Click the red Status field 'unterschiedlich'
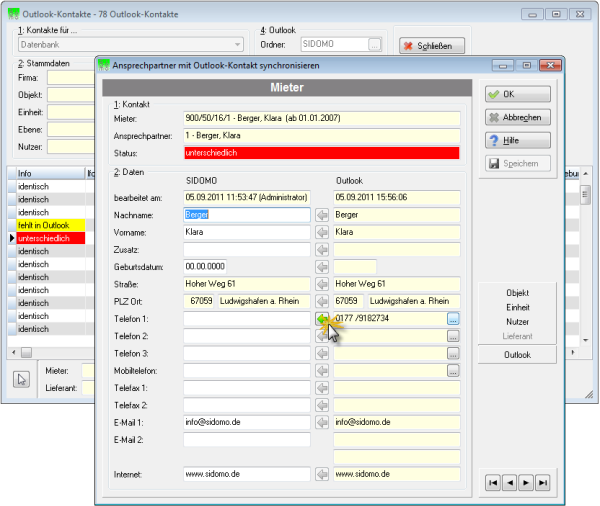Screen dimensions: 600x506 (x=322, y=153)
